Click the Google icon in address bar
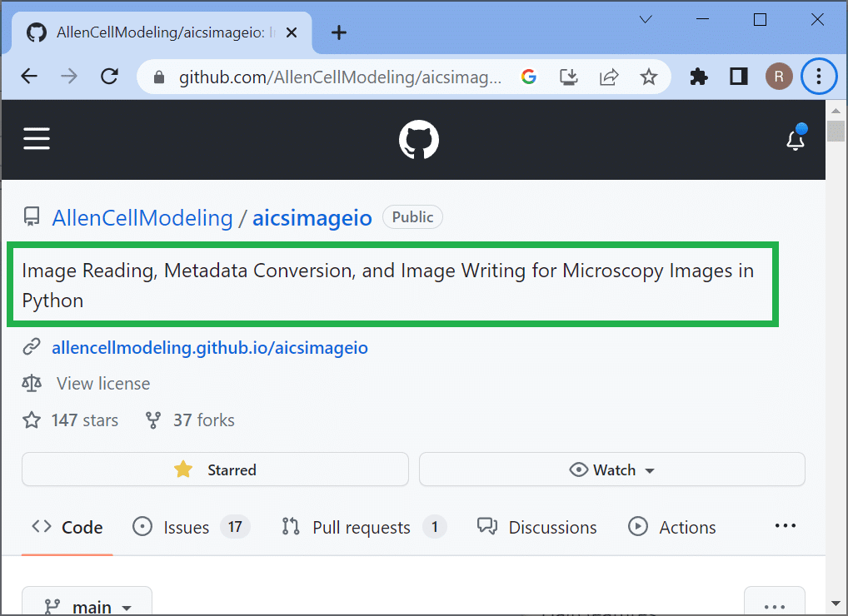This screenshot has width=848, height=616. (x=528, y=77)
